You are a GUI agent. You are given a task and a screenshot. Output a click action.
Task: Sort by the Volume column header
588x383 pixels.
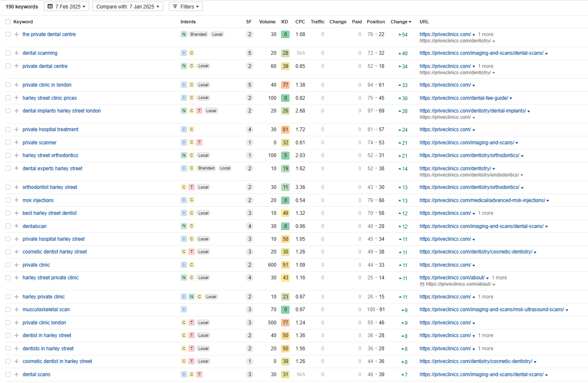(x=267, y=22)
